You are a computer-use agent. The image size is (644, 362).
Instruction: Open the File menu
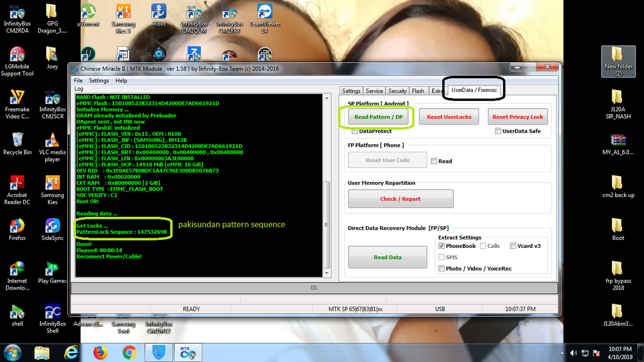(78, 80)
